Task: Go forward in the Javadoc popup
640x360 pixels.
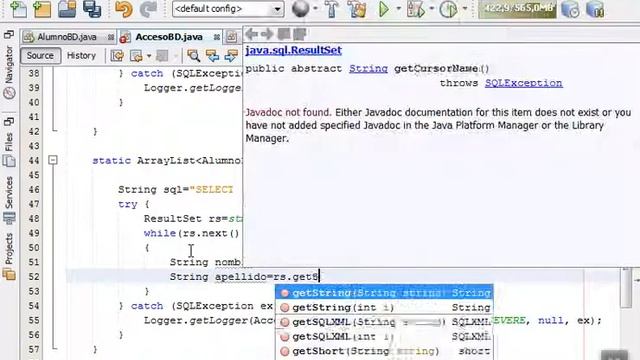Action: click(x=267, y=34)
